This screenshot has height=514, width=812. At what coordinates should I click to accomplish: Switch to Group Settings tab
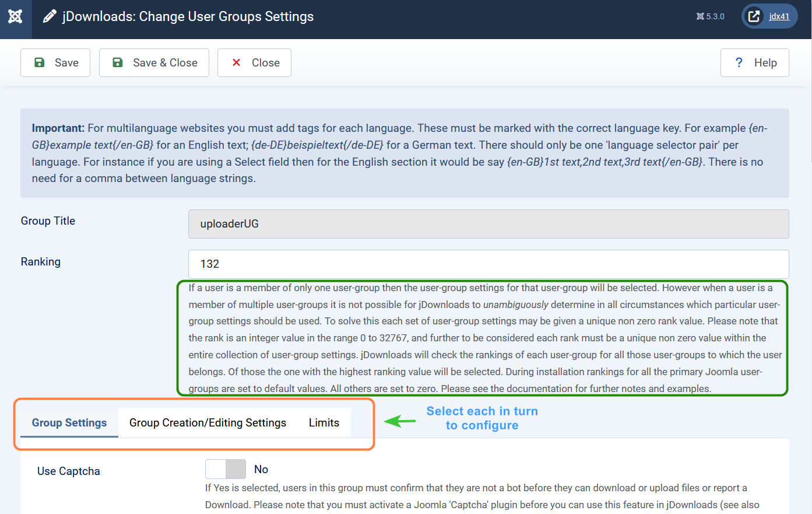click(69, 423)
